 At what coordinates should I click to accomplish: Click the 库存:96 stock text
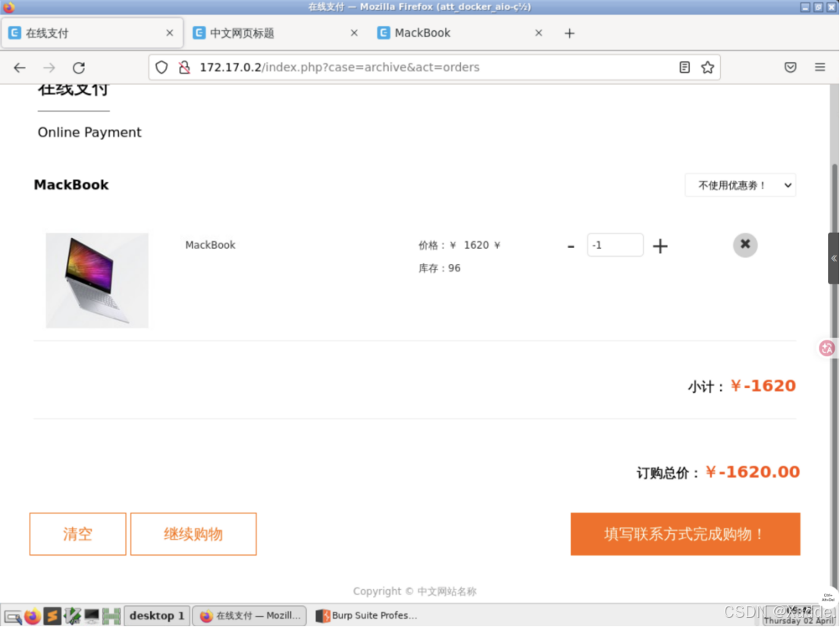(x=439, y=268)
